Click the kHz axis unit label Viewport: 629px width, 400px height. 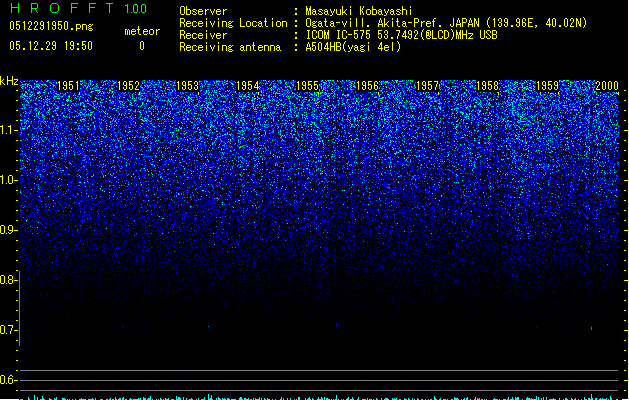[x=9, y=81]
